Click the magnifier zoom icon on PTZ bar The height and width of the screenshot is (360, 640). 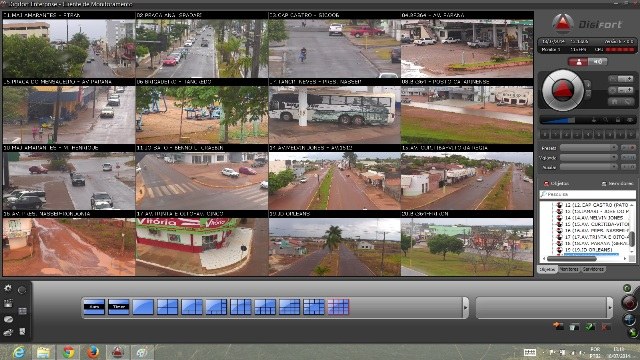tap(605, 120)
